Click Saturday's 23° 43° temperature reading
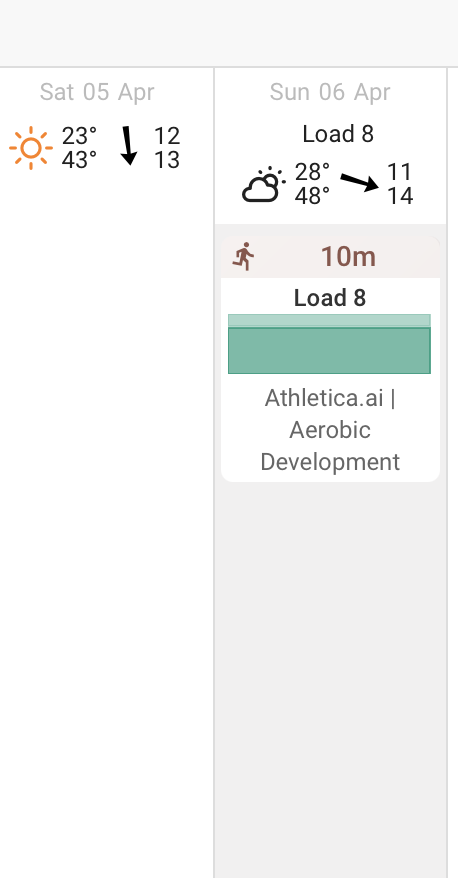Viewport: 458px width, 878px height. click(79, 148)
